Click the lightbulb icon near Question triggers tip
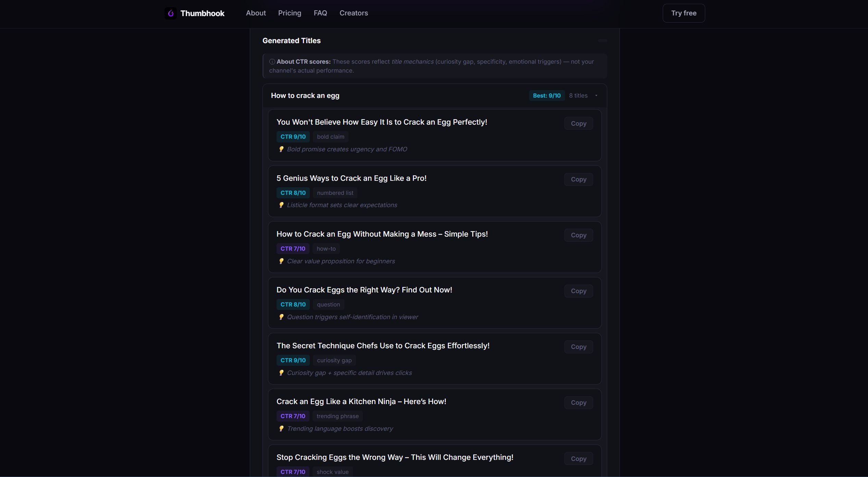This screenshot has width=868, height=477. [281, 317]
